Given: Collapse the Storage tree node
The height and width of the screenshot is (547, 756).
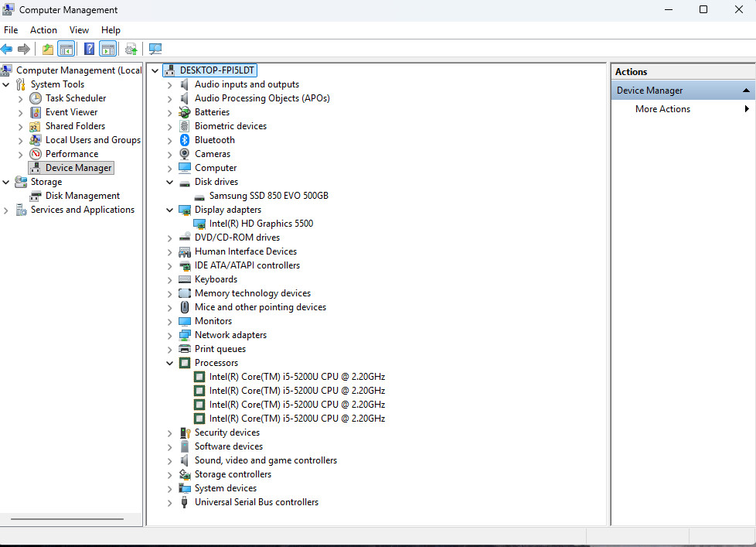Looking at the screenshot, I should (x=5, y=183).
